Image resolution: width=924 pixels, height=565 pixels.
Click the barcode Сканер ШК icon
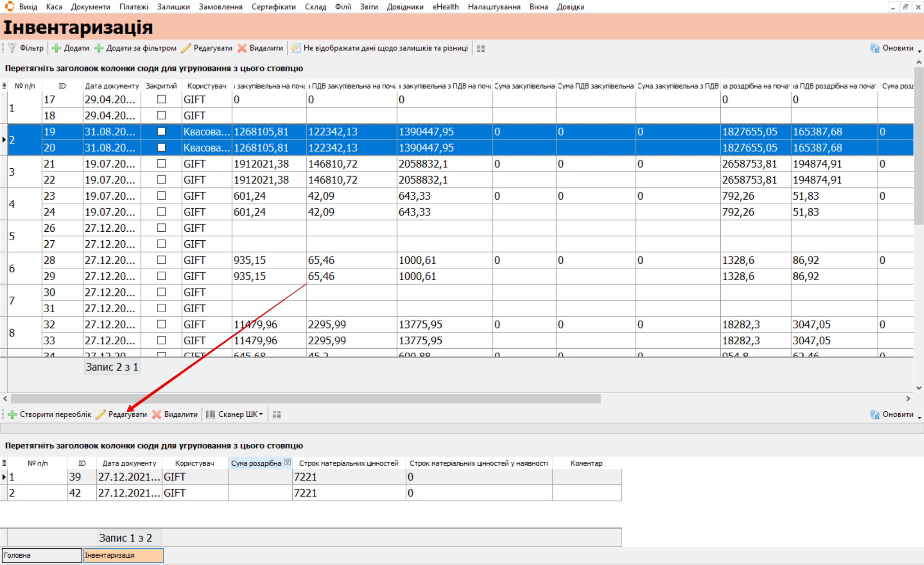tap(210, 414)
